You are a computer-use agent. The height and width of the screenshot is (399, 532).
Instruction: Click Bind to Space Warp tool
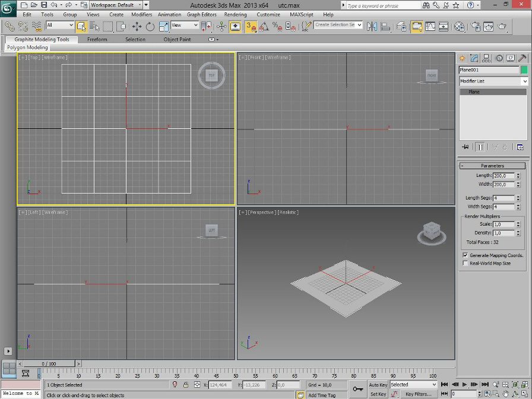click(x=37, y=27)
